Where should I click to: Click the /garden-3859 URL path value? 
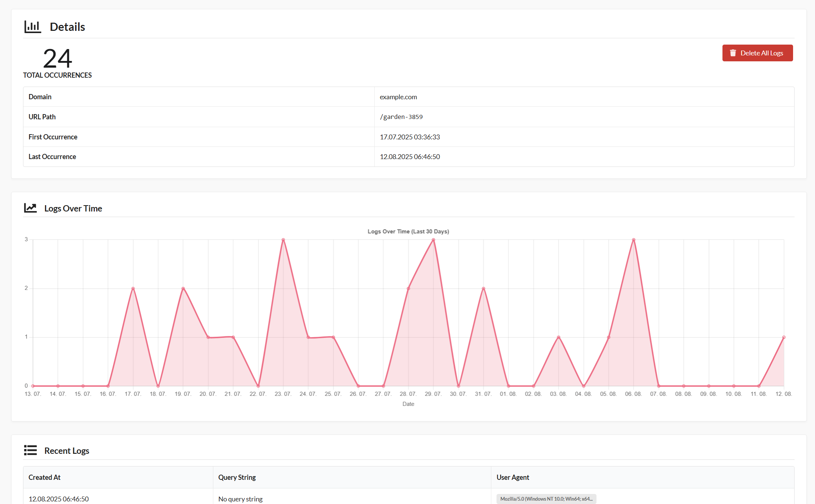pyautogui.click(x=401, y=117)
